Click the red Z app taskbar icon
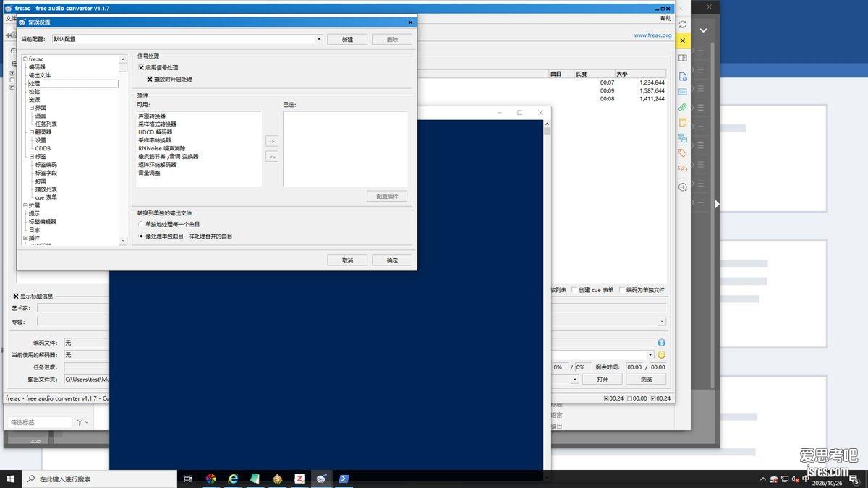 pos(299,479)
